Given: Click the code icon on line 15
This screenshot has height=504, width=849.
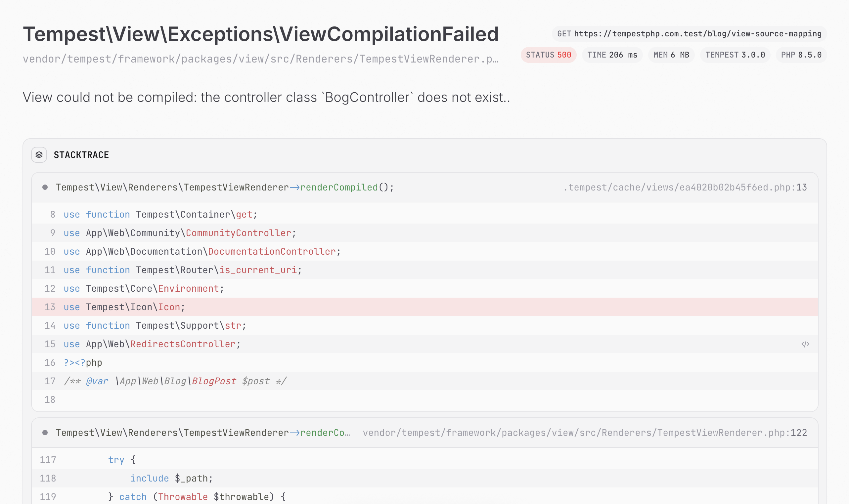Looking at the screenshot, I should [x=805, y=344].
